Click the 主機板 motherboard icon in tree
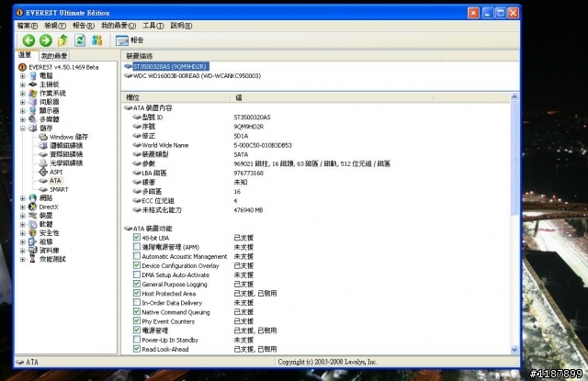This screenshot has width=588, height=381. [x=33, y=84]
